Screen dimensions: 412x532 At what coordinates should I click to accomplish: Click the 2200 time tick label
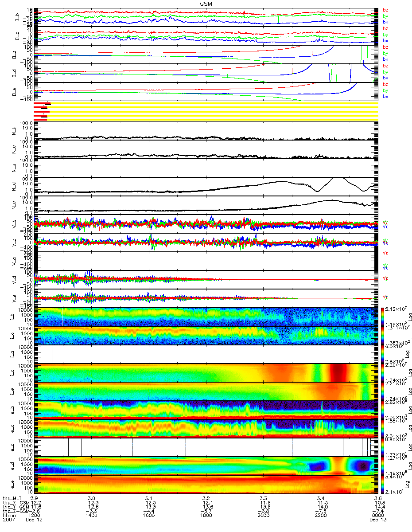click(320, 516)
